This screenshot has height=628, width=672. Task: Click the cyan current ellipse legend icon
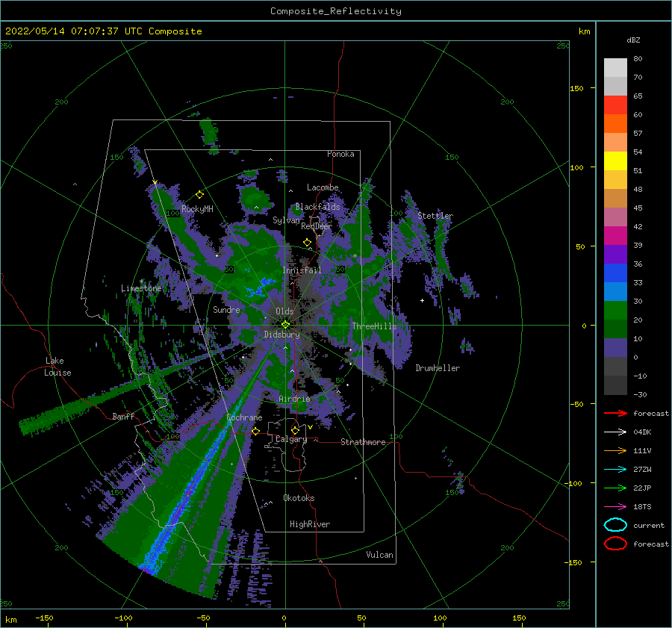[x=615, y=525]
